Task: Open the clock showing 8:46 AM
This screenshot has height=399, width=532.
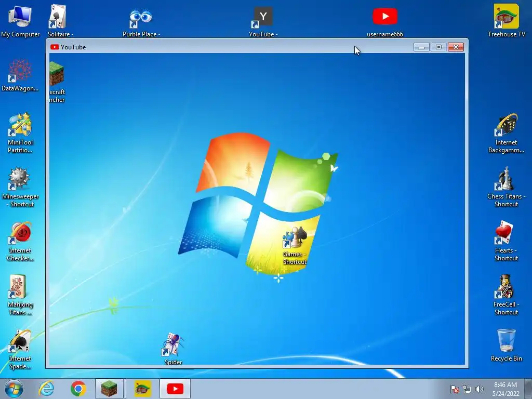Action: 506,389
